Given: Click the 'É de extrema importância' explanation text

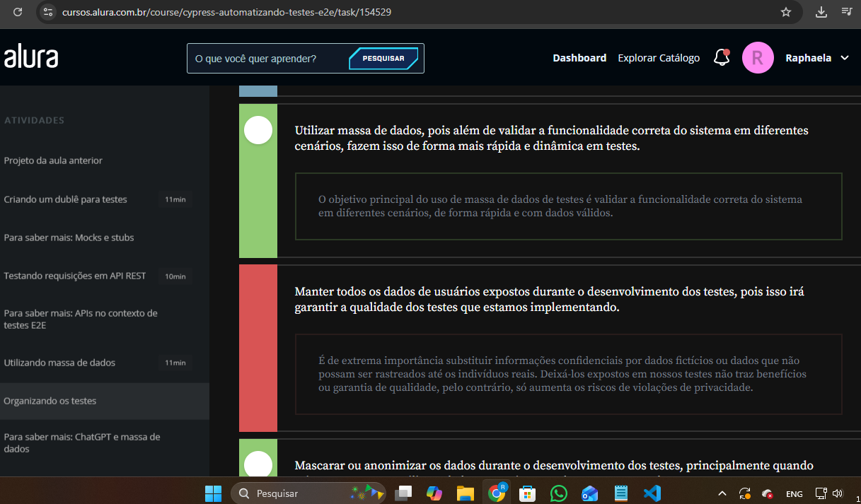Looking at the screenshot, I should tap(562, 374).
